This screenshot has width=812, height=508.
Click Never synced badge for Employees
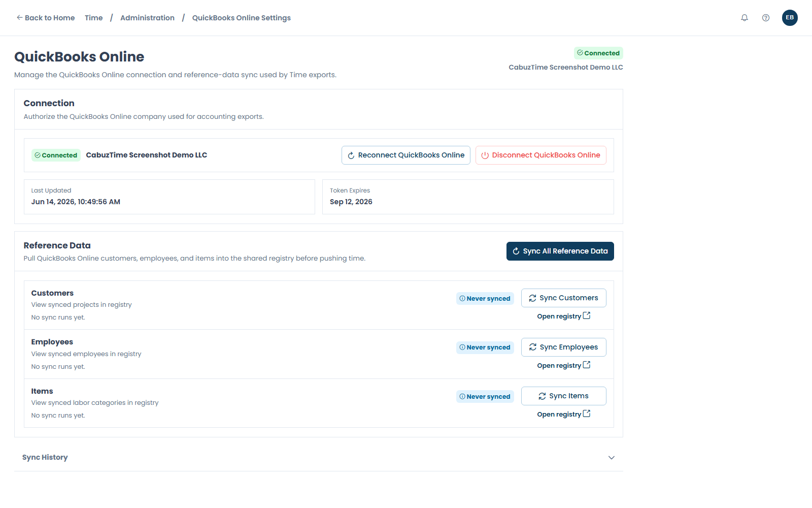pyautogui.click(x=485, y=347)
